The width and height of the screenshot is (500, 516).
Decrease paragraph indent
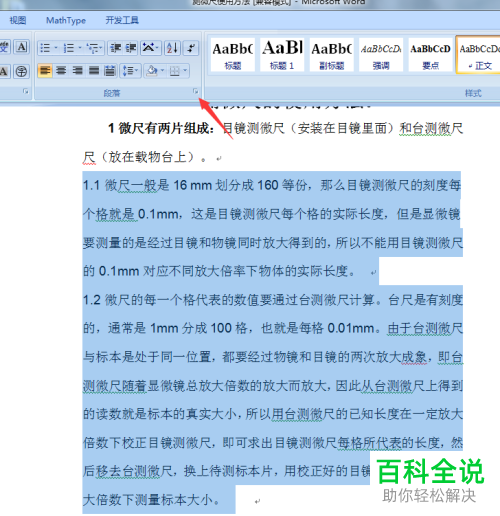[116, 48]
